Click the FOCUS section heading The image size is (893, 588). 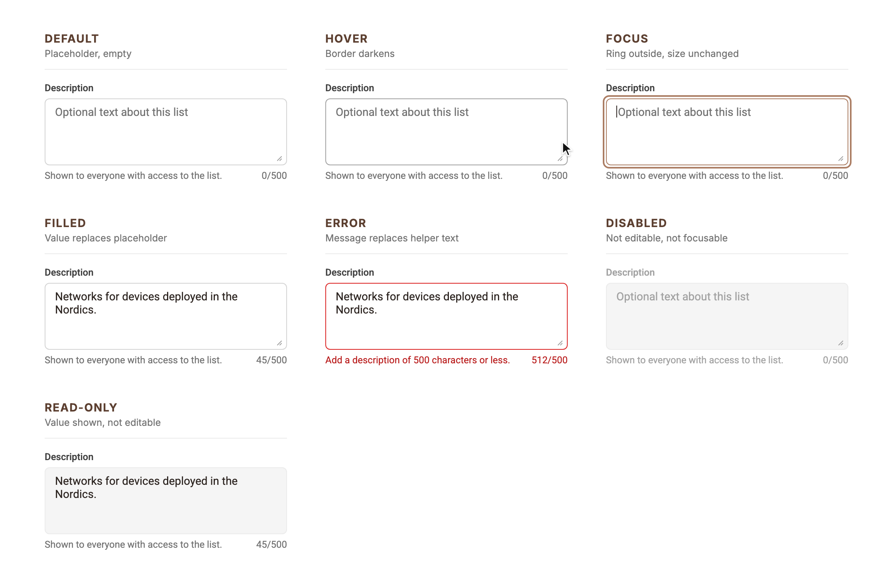point(627,39)
